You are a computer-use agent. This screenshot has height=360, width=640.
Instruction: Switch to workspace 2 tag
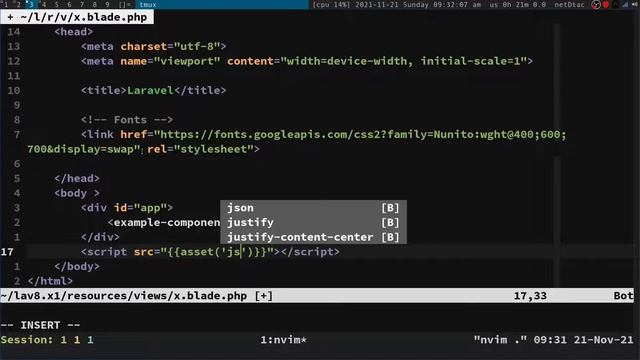click(18, 4)
